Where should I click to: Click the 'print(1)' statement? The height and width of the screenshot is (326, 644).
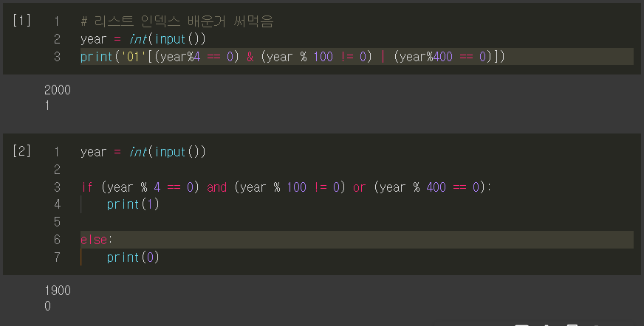[133, 204]
